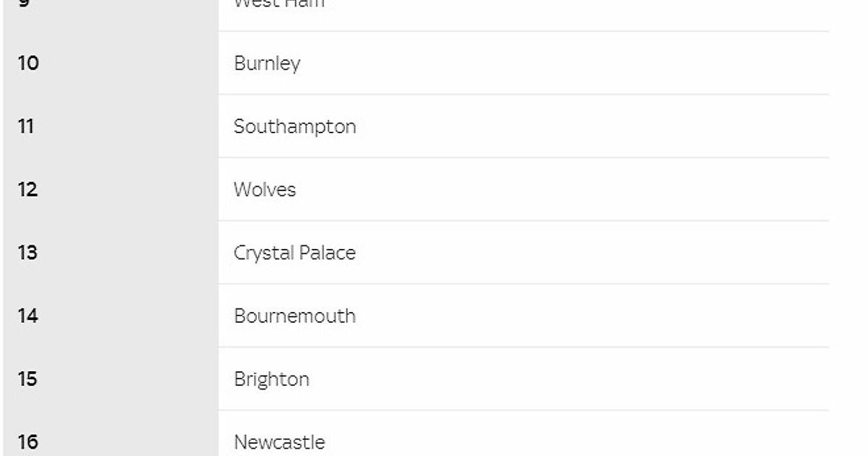Select the position 11 cell

[26, 127]
